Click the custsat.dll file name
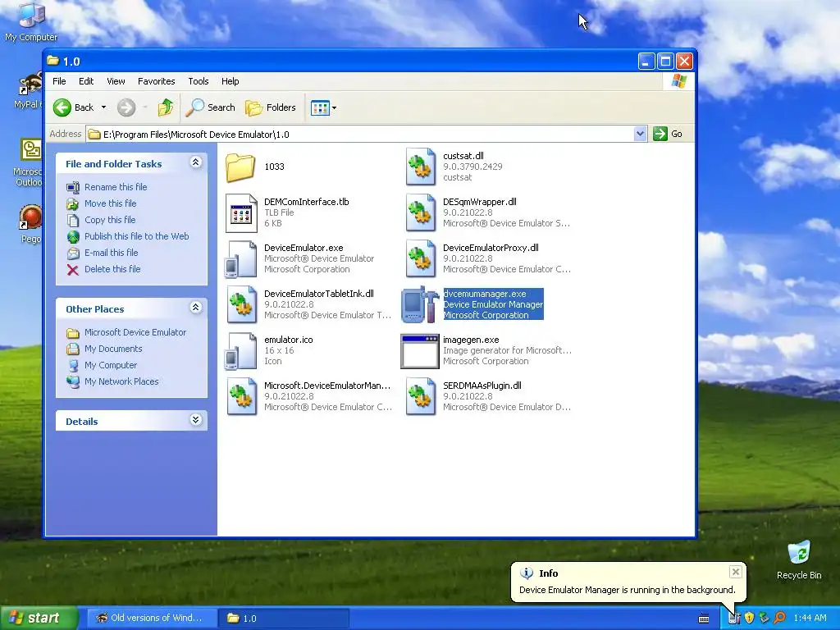The width and height of the screenshot is (840, 630). click(463, 156)
